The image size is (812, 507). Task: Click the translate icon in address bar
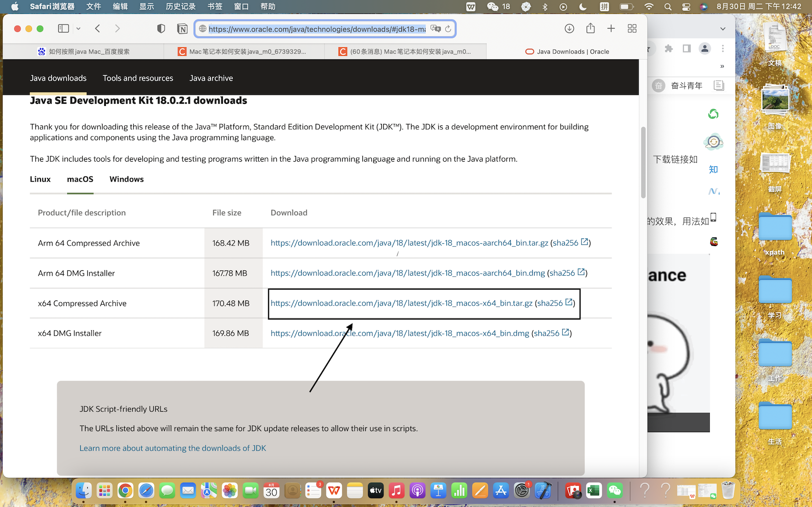point(435,29)
